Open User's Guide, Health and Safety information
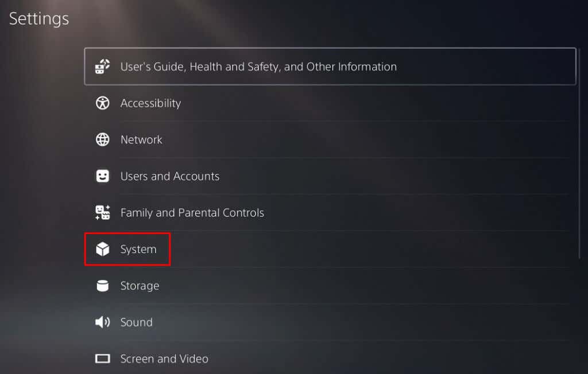This screenshot has width=588, height=374. 258,67
